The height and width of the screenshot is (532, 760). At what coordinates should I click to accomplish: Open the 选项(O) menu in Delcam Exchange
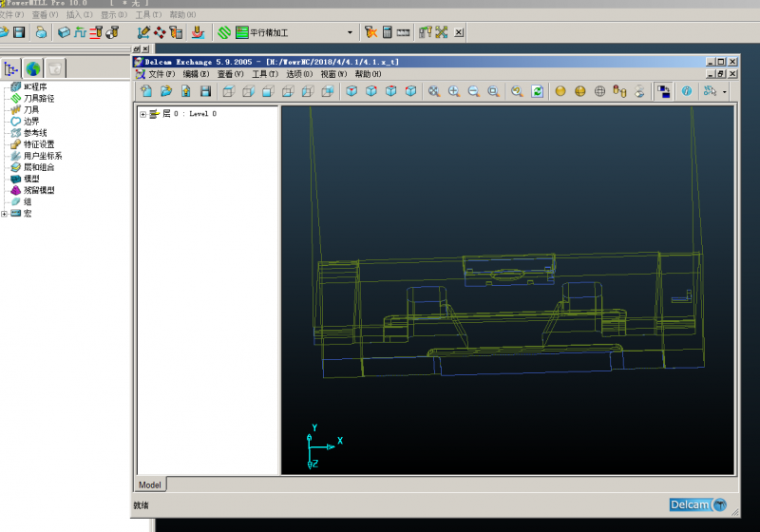[x=299, y=74]
